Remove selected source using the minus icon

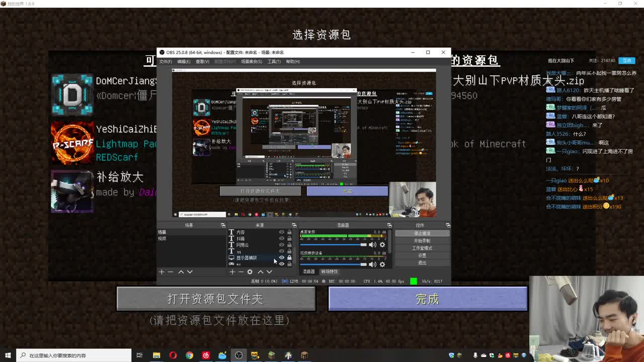point(240,272)
